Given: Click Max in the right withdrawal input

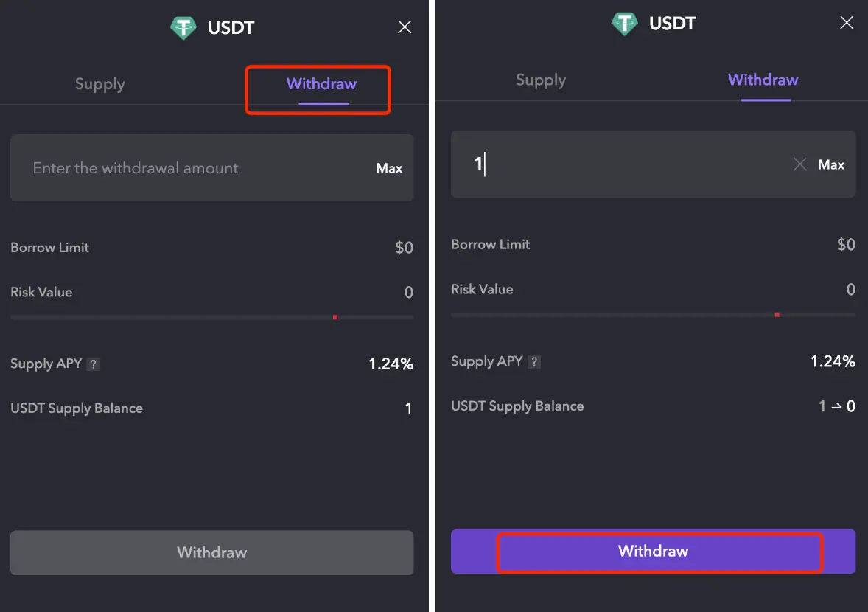Looking at the screenshot, I should (x=831, y=164).
